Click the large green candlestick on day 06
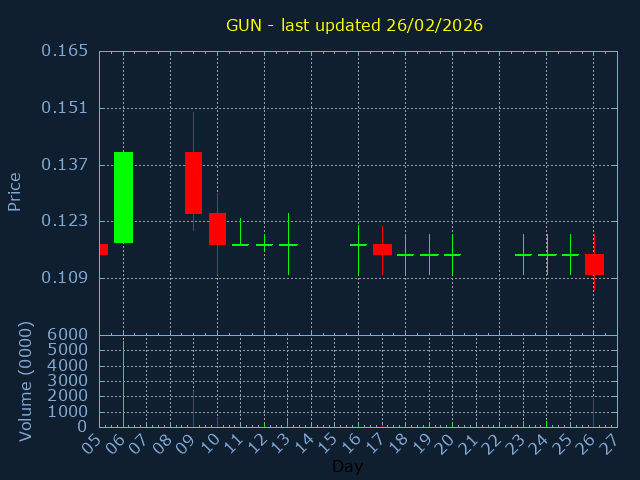The width and height of the screenshot is (640, 480). point(123,197)
